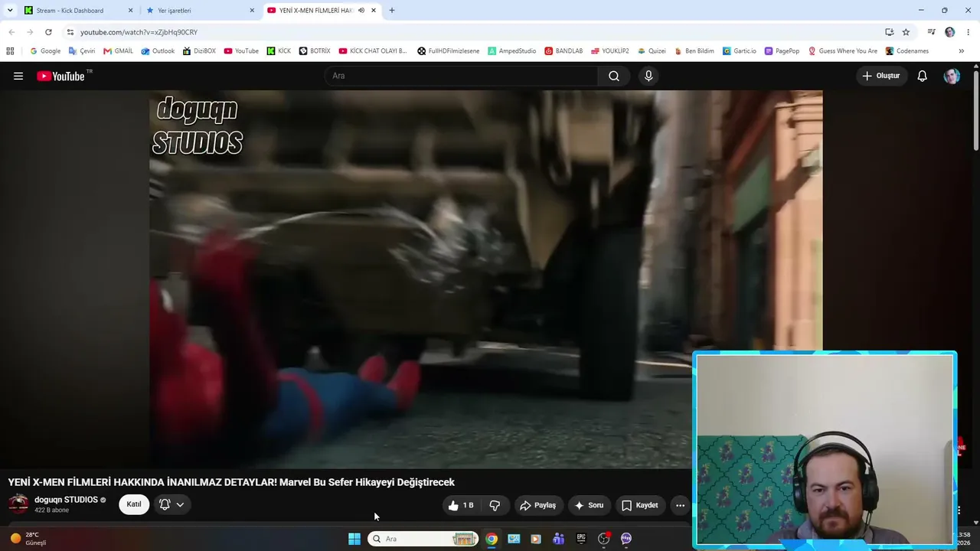Viewport: 980px width, 551px height.
Task: Click the Oluştur create button
Action: (880, 76)
